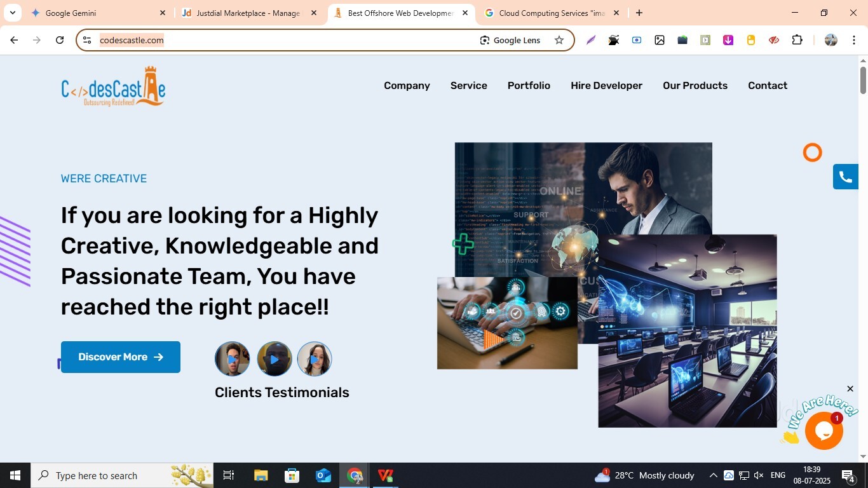Reload the page using refresh icon
868x488 pixels.
click(x=60, y=40)
